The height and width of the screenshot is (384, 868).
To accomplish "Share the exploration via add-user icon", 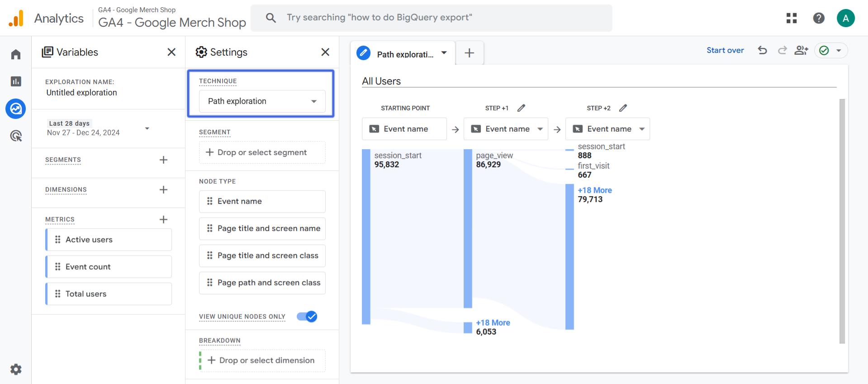I will (x=802, y=50).
